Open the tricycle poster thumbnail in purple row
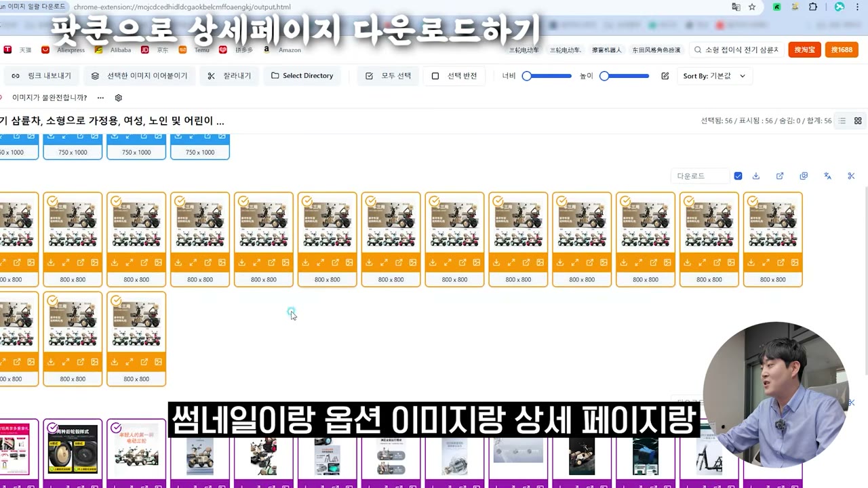This screenshot has width=868, height=488. [x=136, y=449]
